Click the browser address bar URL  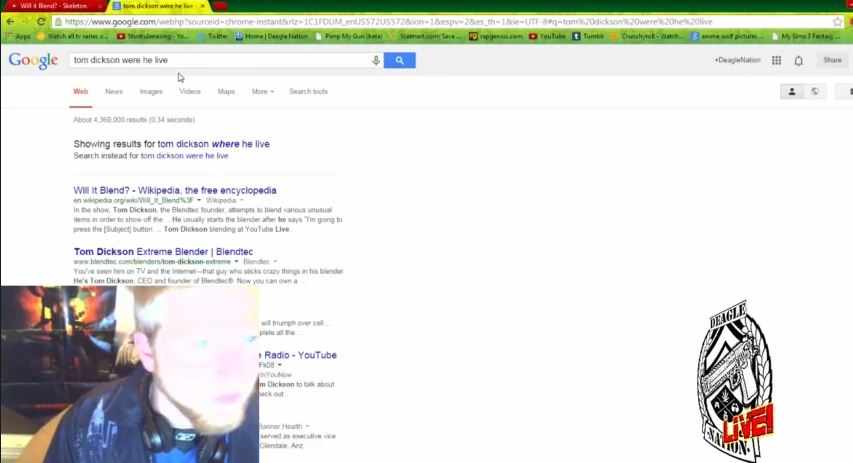[388, 22]
